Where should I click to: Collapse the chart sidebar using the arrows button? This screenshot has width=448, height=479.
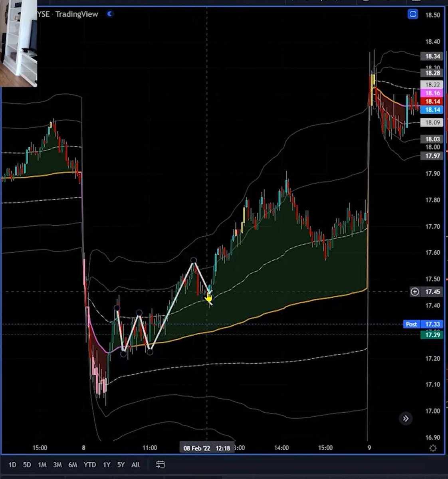406,419
